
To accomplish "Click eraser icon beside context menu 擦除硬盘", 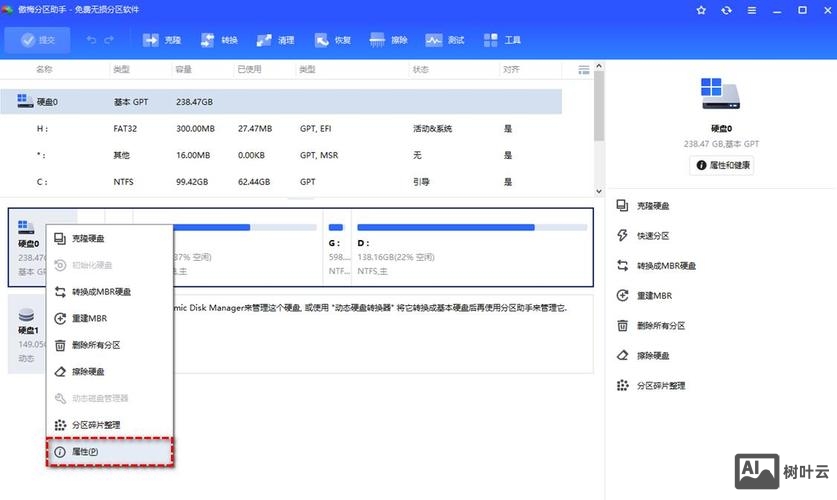I will click(x=60, y=371).
